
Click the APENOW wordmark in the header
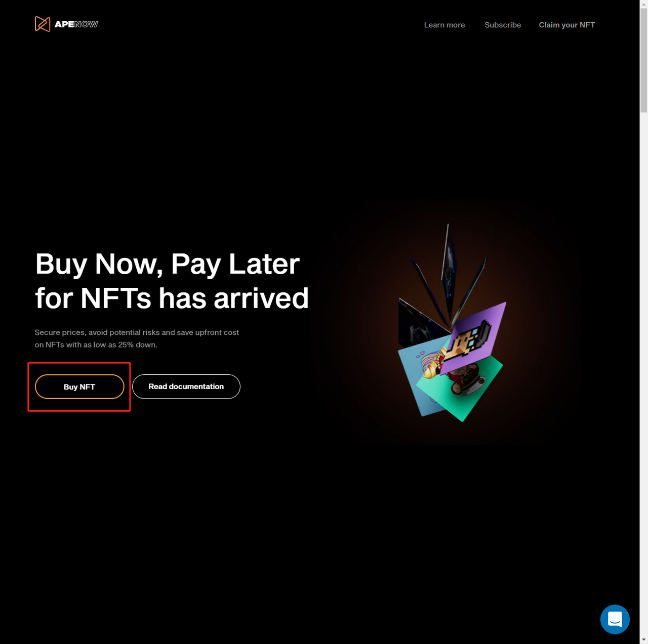76,24
